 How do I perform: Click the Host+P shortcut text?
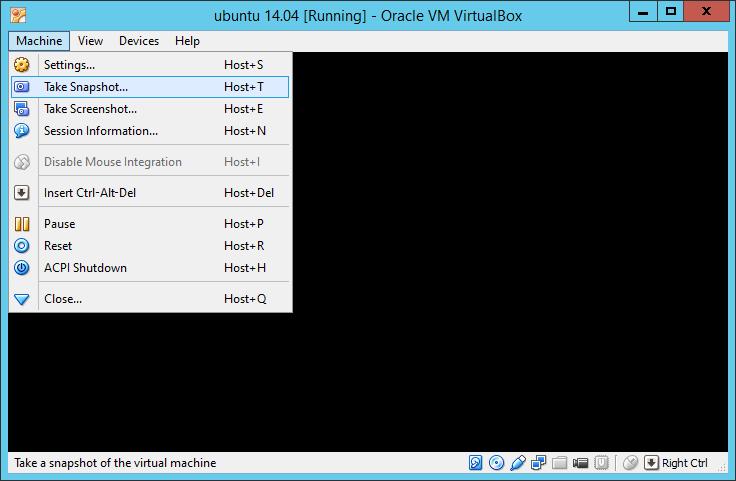coord(244,224)
